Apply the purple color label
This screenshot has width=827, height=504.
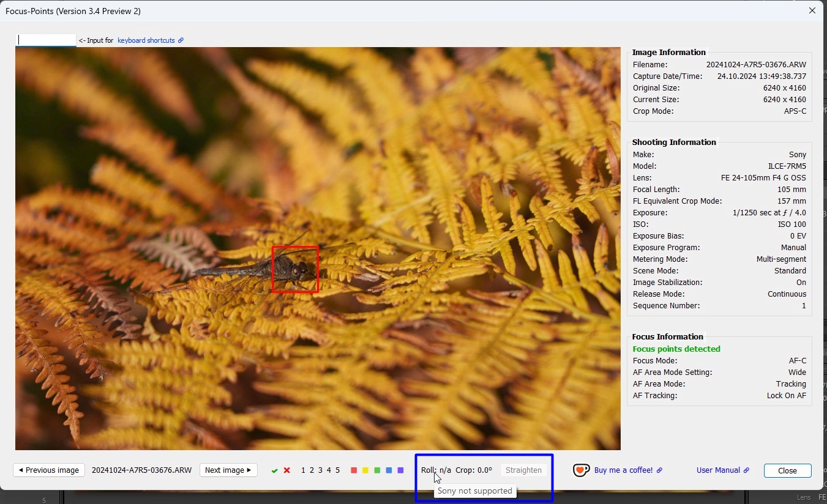(x=400, y=470)
